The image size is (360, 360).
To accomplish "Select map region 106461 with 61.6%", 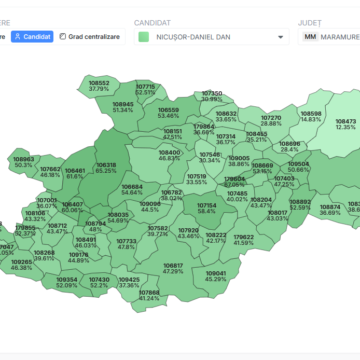I will tap(75, 174).
